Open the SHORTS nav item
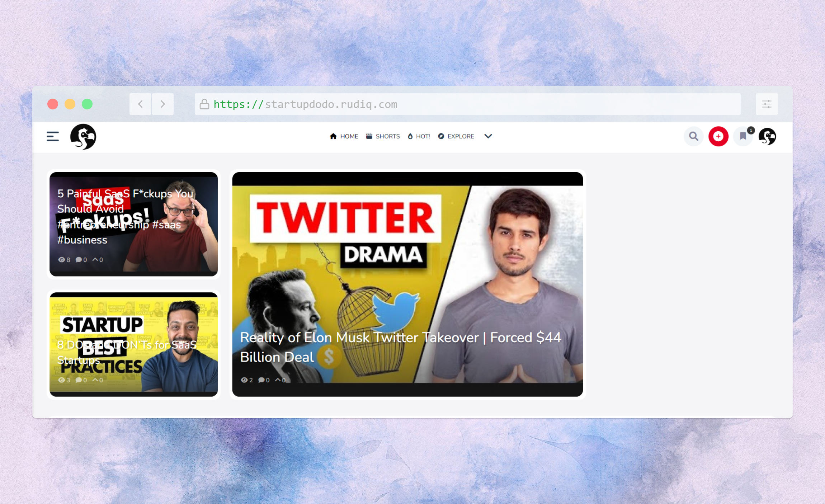Image resolution: width=825 pixels, height=504 pixels. click(383, 136)
